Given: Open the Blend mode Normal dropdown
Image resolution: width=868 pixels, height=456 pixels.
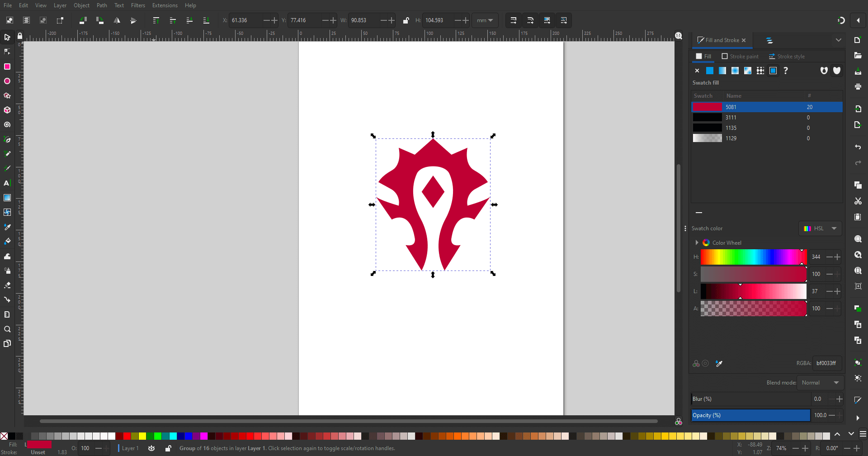Looking at the screenshot, I should 820,383.
